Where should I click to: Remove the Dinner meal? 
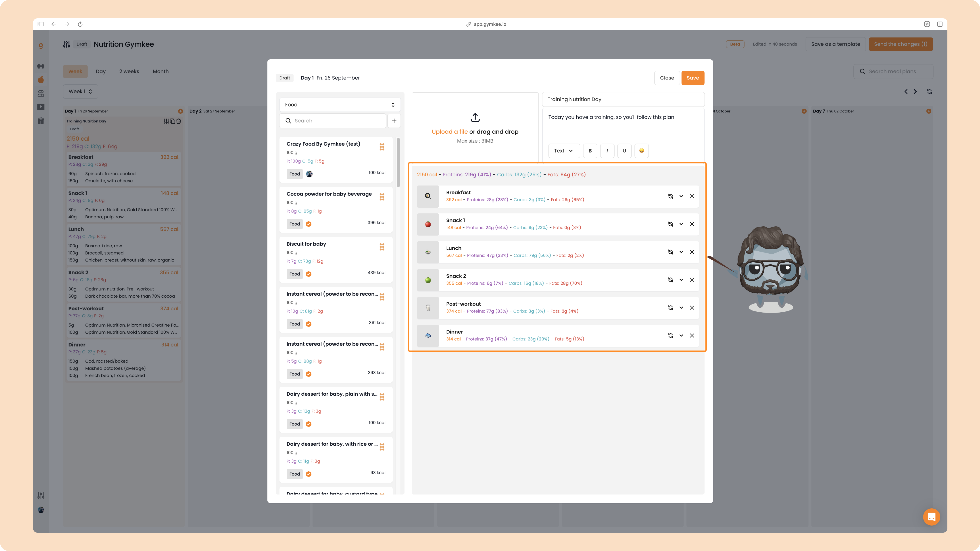coord(692,336)
